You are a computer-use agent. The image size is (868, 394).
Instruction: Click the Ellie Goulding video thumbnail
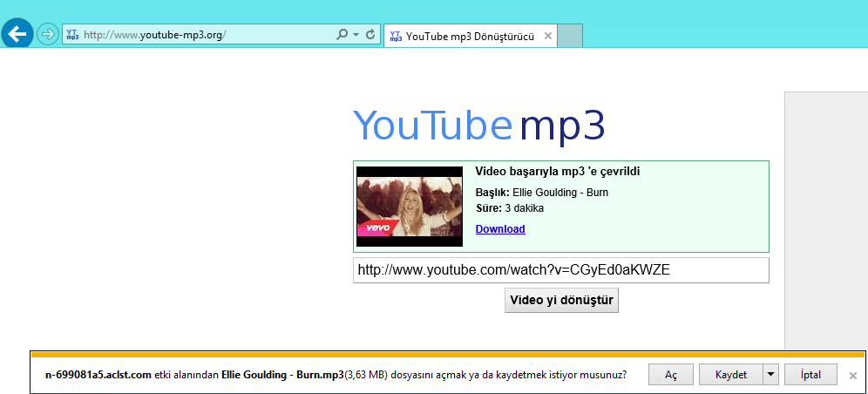click(410, 207)
